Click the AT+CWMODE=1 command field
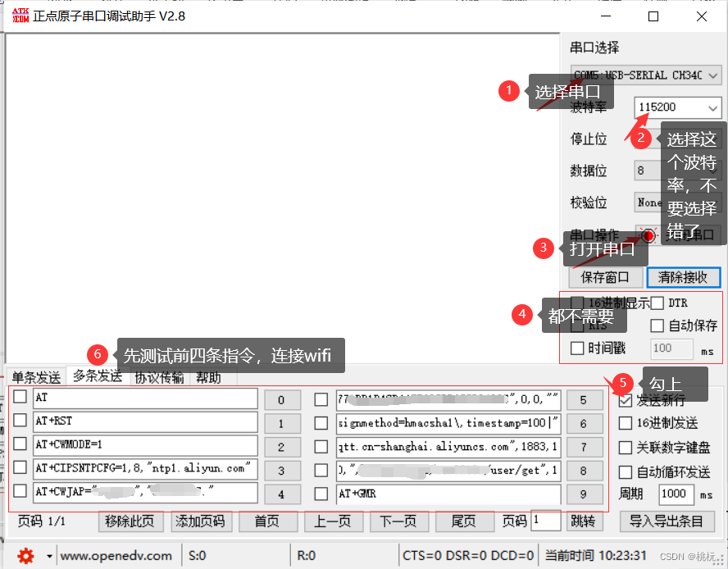 pos(145,445)
